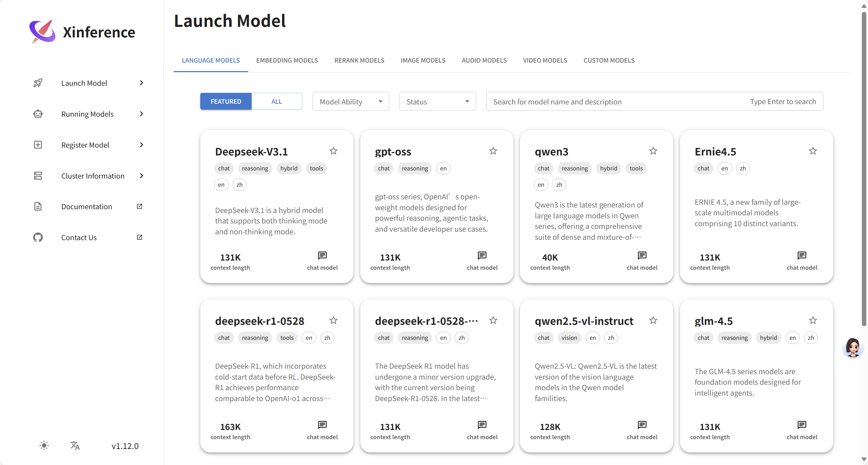The height and width of the screenshot is (465, 868).
Task: Click the Documentation file icon
Action: (x=38, y=206)
